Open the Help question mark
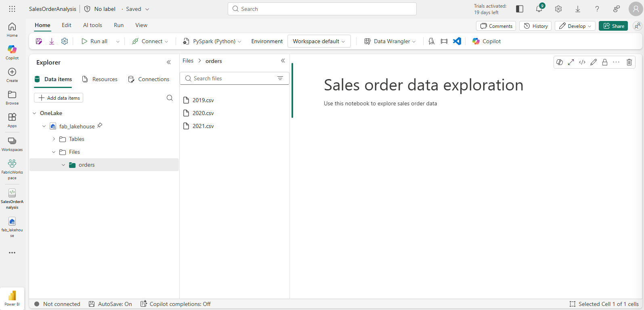Screen dimensions: 644x310 pyautogui.click(x=597, y=9)
